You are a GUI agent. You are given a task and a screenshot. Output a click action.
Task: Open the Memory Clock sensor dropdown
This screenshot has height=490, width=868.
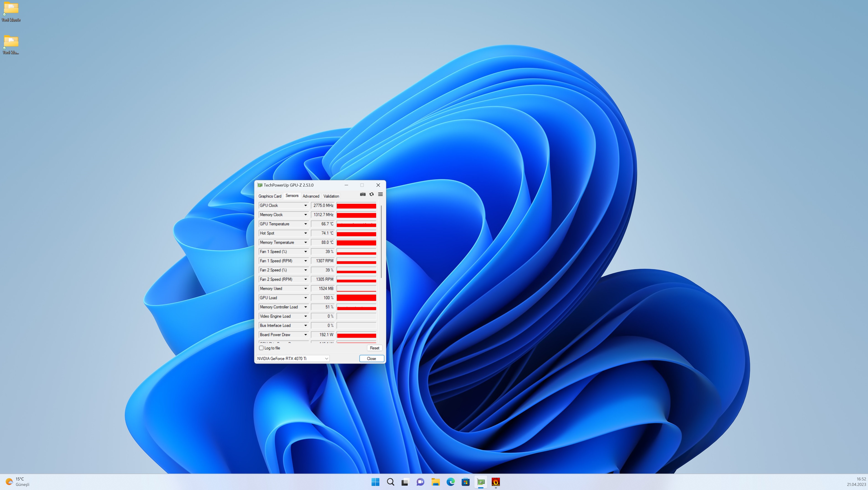pos(306,215)
